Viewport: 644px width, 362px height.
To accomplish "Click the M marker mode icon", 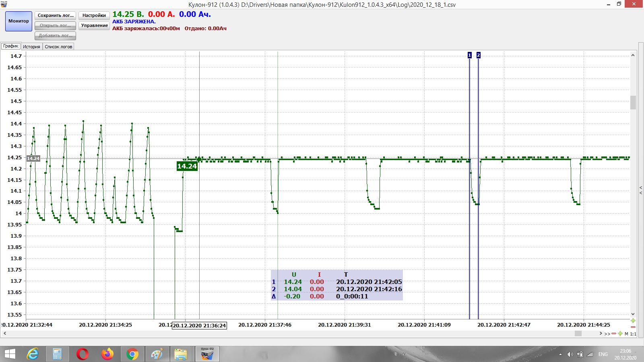I will point(626,334).
